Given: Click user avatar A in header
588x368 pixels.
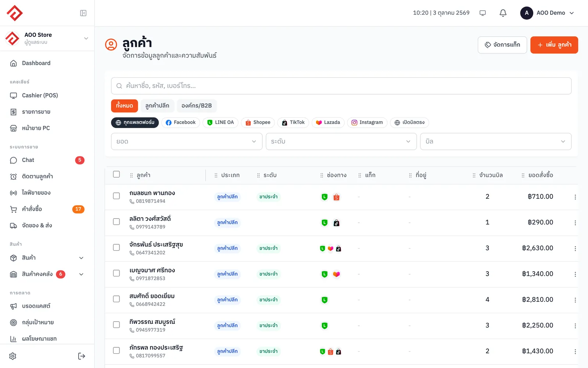Looking at the screenshot, I should (527, 13).
